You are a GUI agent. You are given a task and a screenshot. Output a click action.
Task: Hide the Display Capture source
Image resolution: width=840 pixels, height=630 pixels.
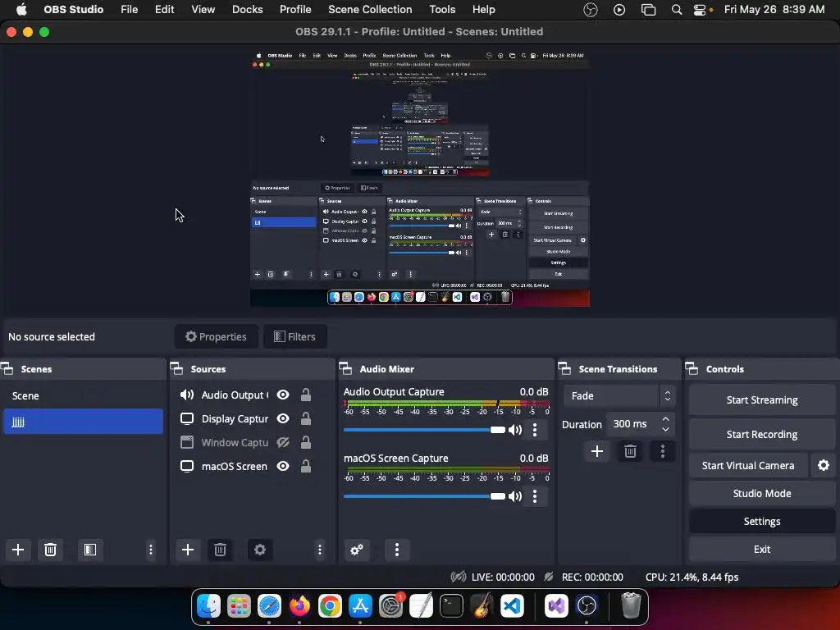(283, 419)
